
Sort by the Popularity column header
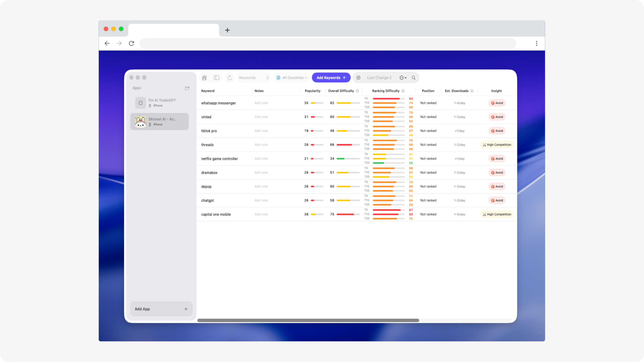click(x=313, y=91)
